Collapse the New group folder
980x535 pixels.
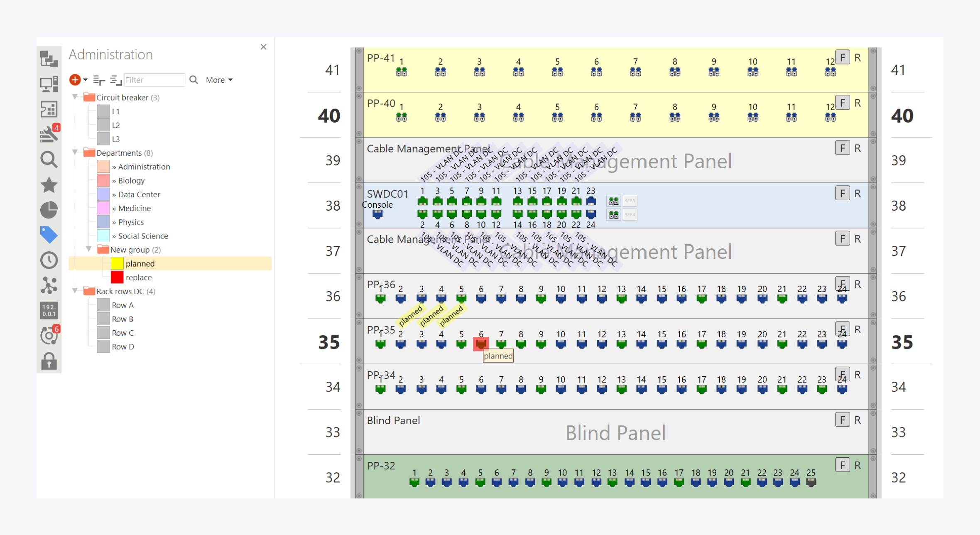[x=88, y=250]
